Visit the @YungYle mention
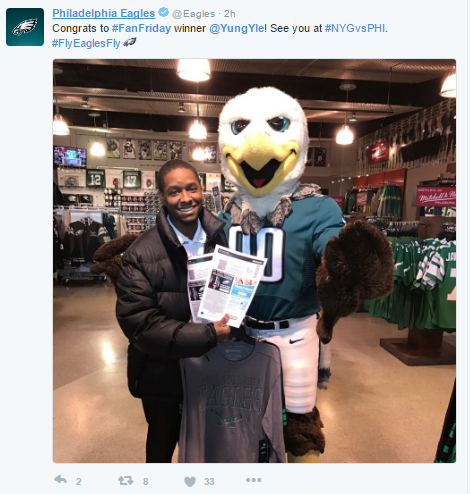471x494 pixels. [237, 28]
